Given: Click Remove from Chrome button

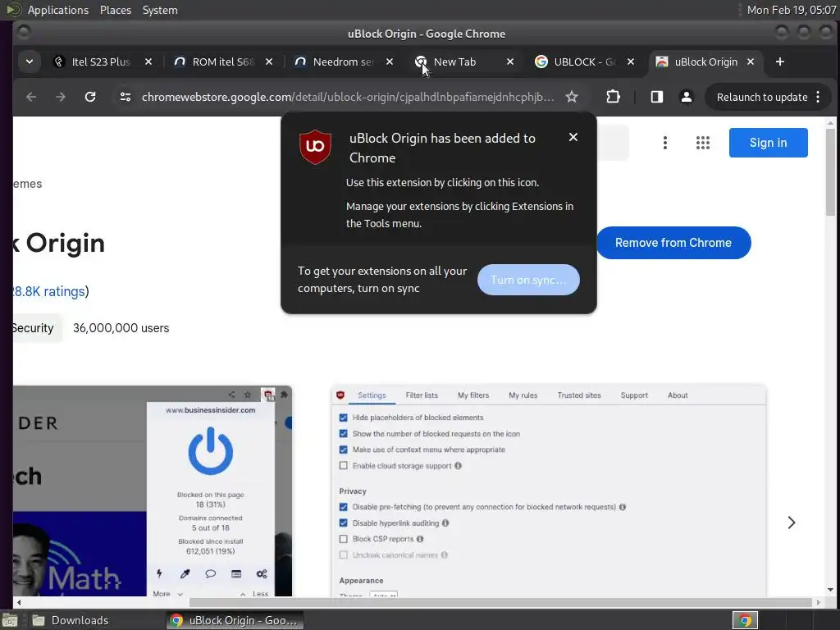Looking at the screenshot, I should click(673, 243).
